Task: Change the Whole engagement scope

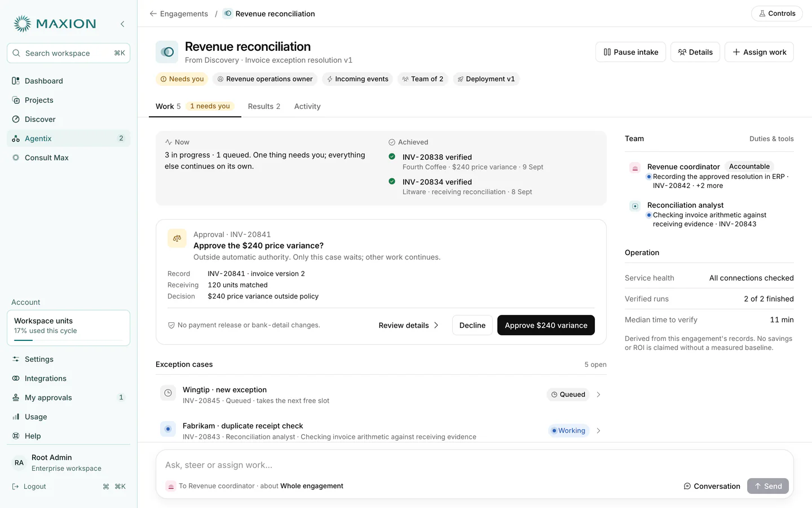Action: (312, 486)
